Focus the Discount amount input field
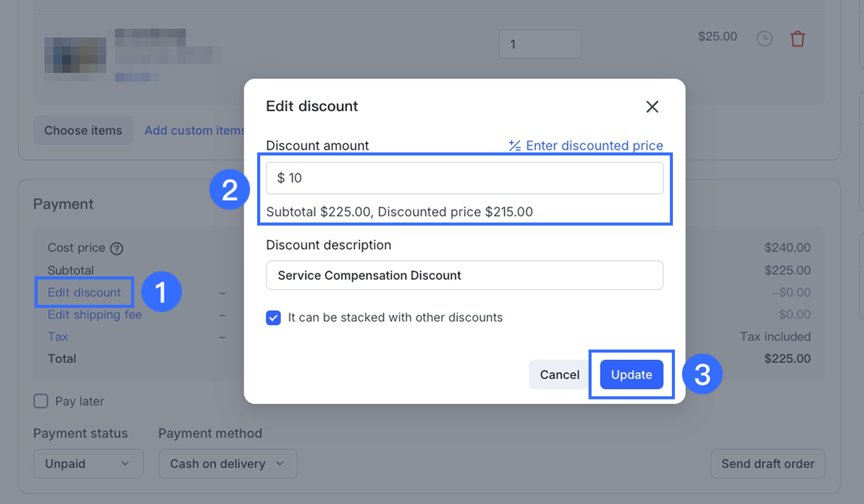 click(x=465, y=178)
